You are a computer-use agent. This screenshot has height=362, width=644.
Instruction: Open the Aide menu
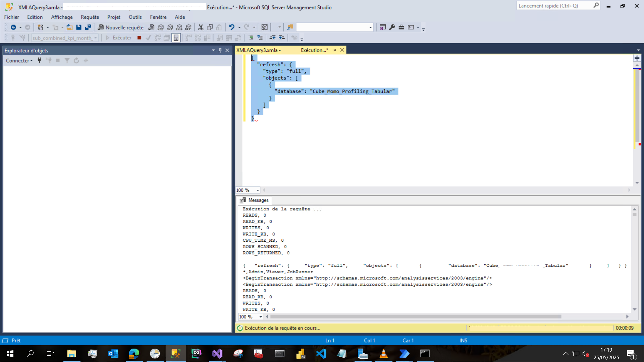tap(180, 17)
